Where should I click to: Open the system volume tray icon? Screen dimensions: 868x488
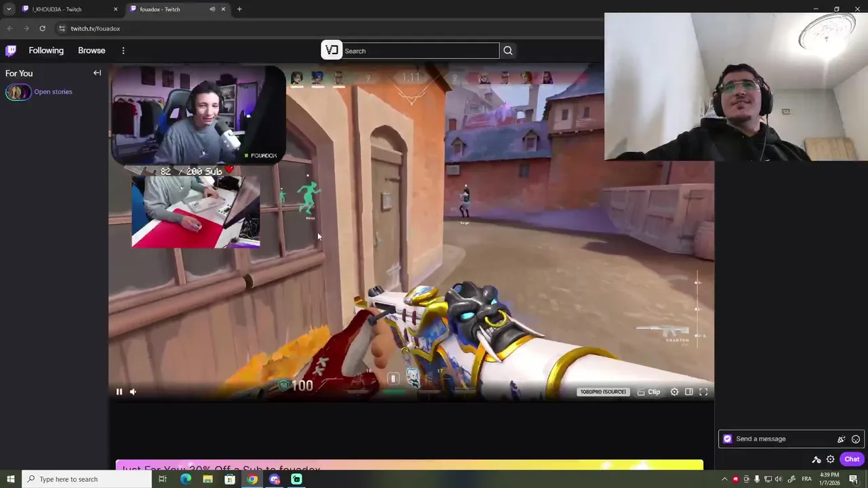[x=778, y=479]
